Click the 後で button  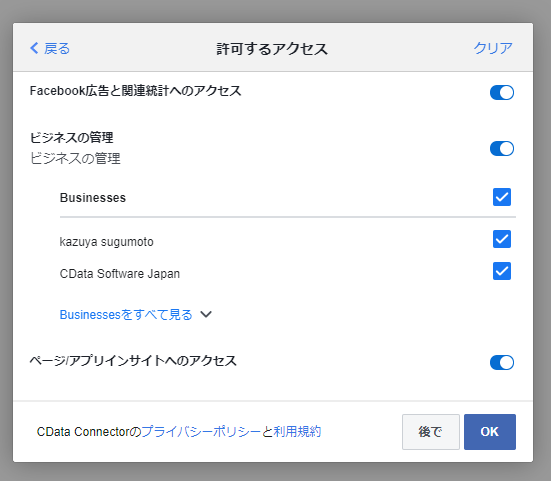pyautogui.click(x=431, y=432)
